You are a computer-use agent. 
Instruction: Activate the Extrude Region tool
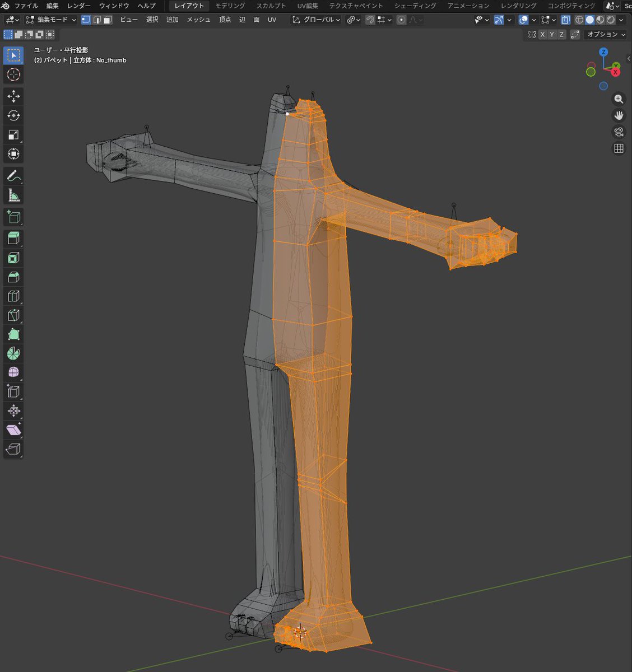coord(13,239)
